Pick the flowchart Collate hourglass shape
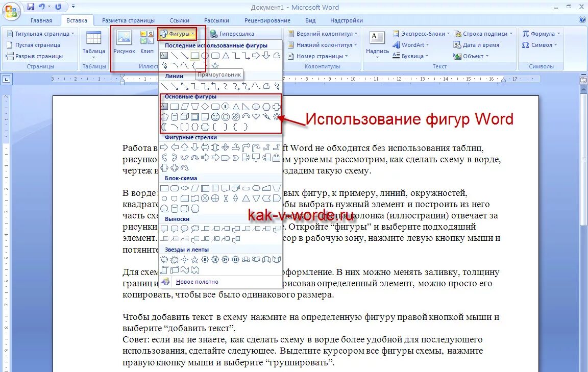Viewport: 588px width, 372px height. [x=226, y=198]
